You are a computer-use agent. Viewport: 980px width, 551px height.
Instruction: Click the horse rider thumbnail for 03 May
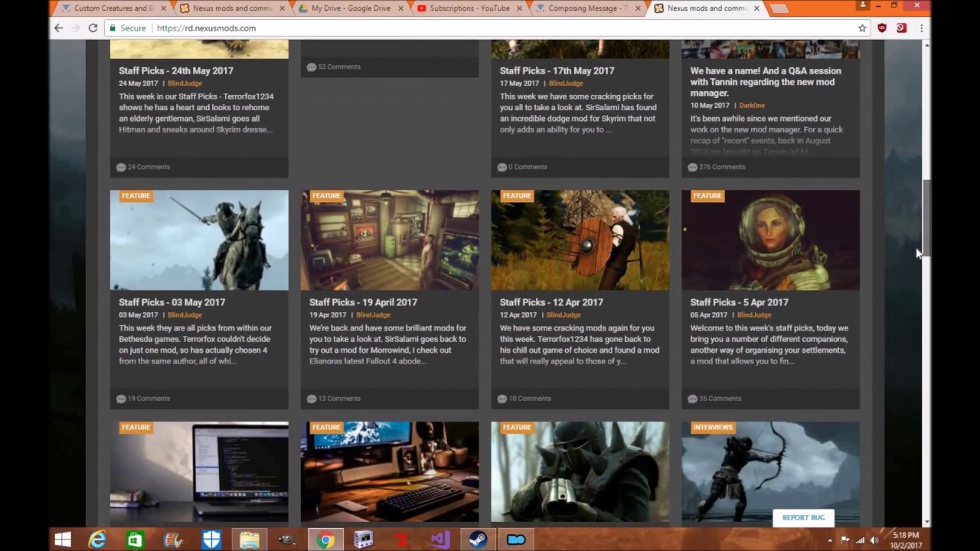pos(199,240)
